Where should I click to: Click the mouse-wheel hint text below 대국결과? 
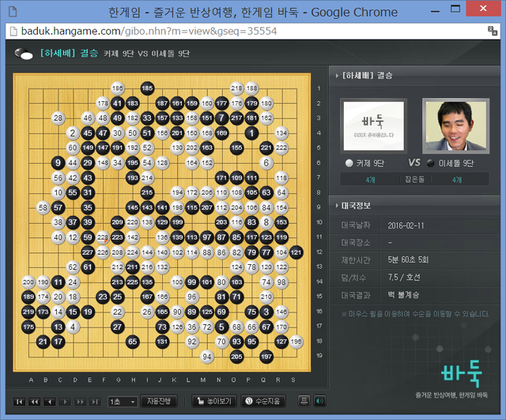(415, 314)
